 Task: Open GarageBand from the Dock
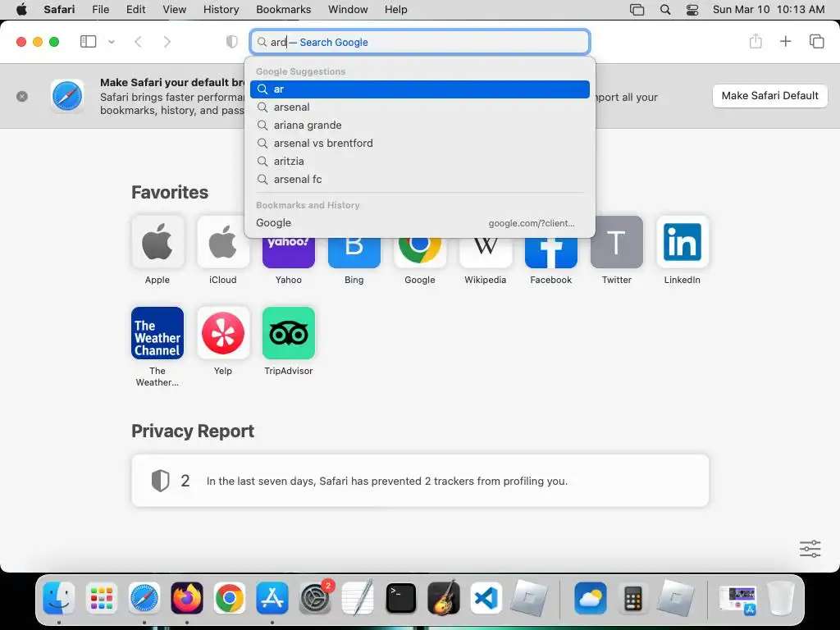coord(444,598)
